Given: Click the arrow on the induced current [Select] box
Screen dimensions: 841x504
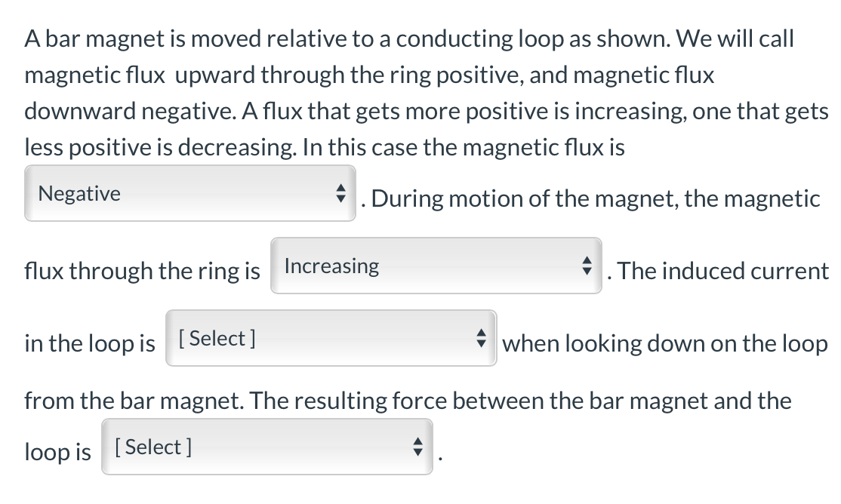Looking at the screenshot, I should (x=482, y=338).
